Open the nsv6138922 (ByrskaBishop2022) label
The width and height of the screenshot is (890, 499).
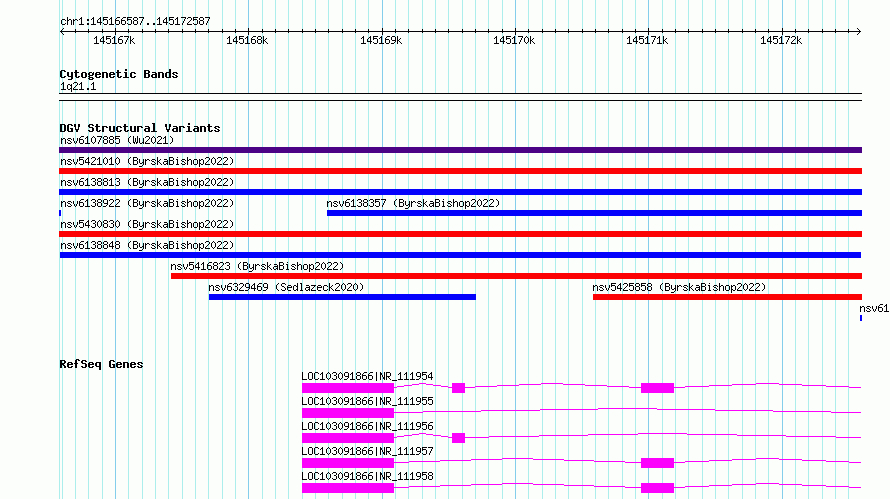[x=147, y=203]
